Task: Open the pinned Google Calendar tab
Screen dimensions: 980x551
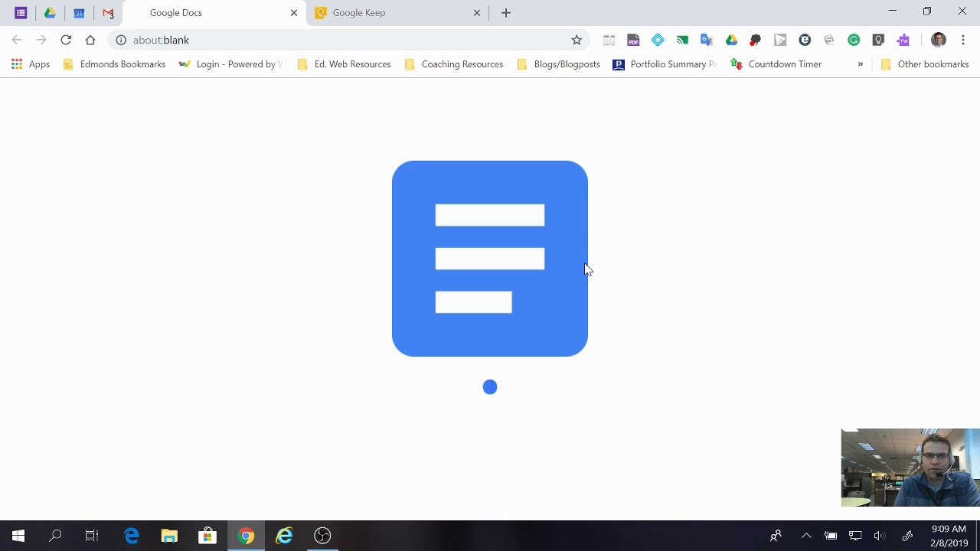Action: tap(79, 13)
